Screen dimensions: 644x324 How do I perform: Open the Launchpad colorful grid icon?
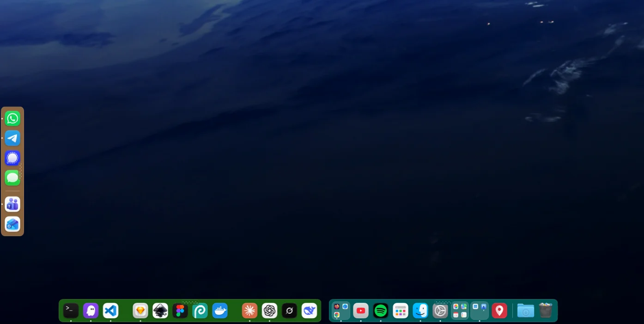401,311
